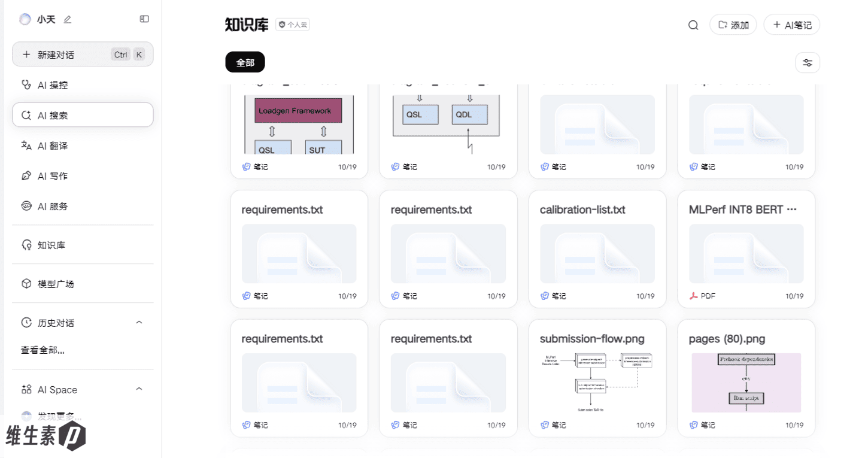Open the MLPerf INT8 BERT PDF card
Screen dimensions: 868x458
(746, 249)
